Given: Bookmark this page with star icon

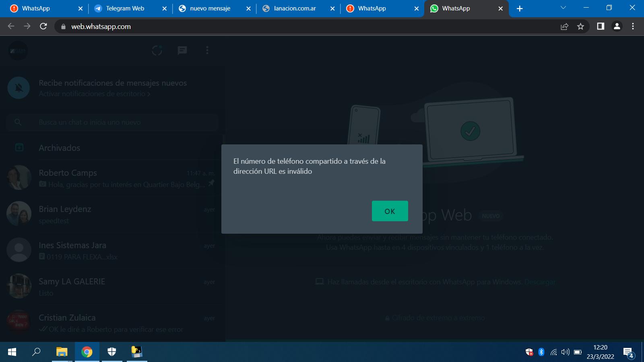Looking at the screenshot, I should click(580, 27).
